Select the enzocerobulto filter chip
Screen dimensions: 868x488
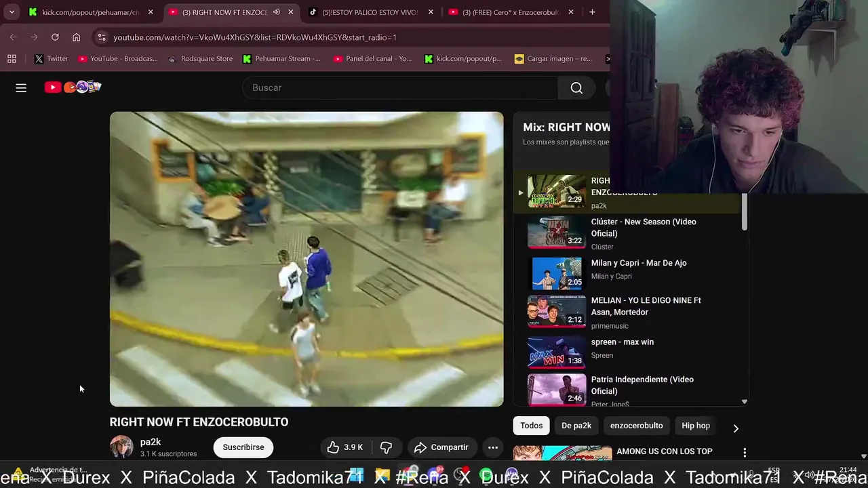tap(636, 426)
